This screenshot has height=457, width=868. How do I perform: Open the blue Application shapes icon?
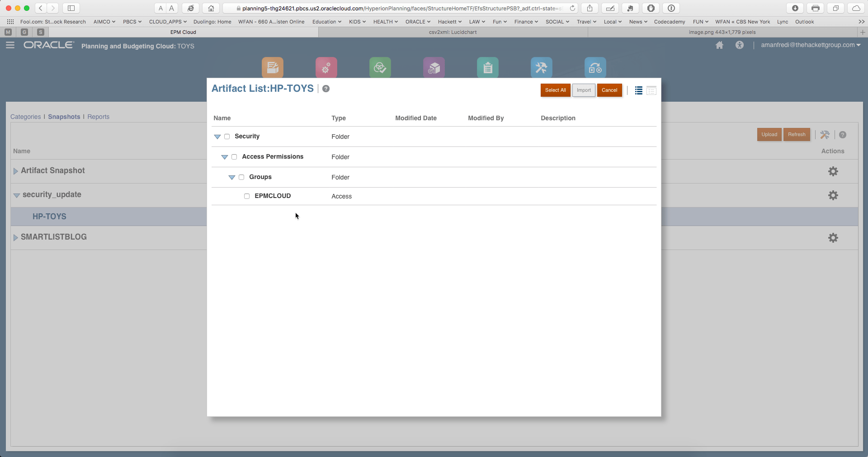pos(595,68)
